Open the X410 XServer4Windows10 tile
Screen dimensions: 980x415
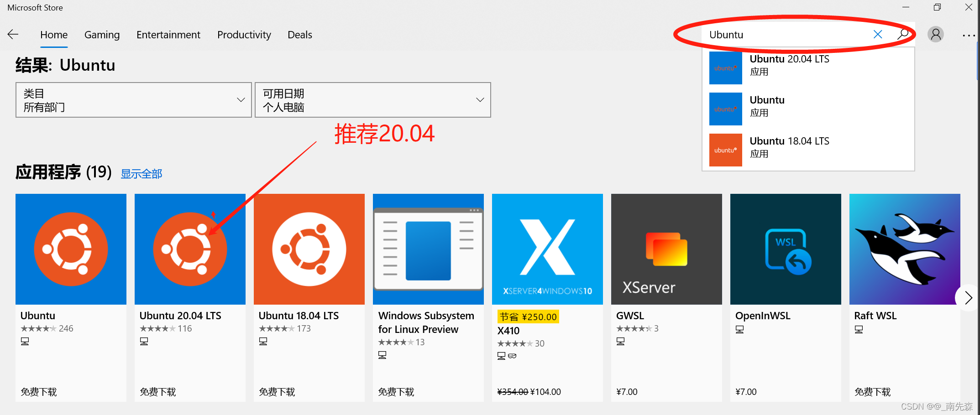(547, 249)
